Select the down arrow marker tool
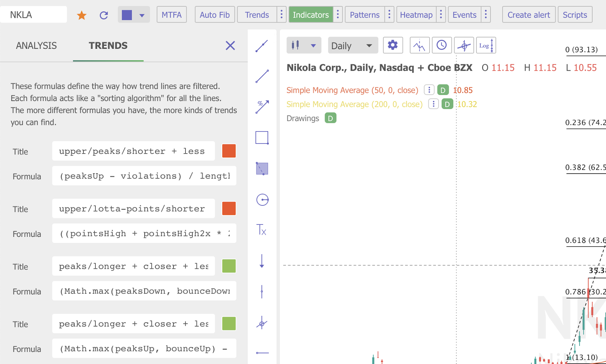The width and height of the screenshot is (606, 364). (262, 261)
